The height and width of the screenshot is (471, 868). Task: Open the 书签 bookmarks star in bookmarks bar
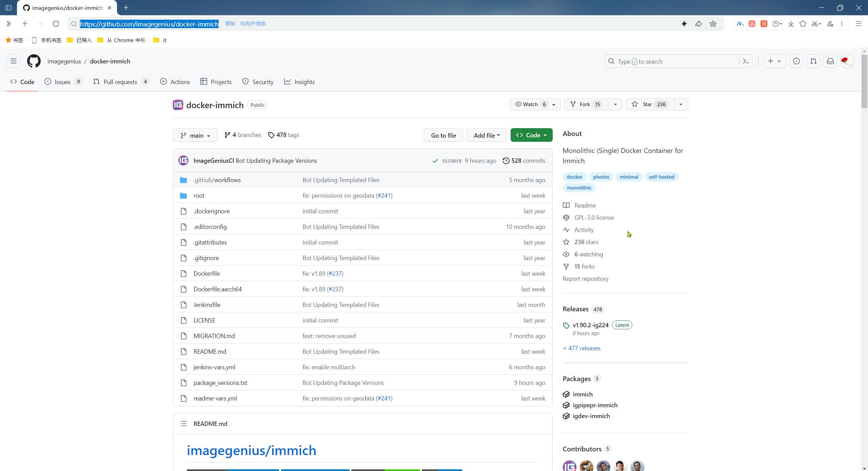pos(14,40)
